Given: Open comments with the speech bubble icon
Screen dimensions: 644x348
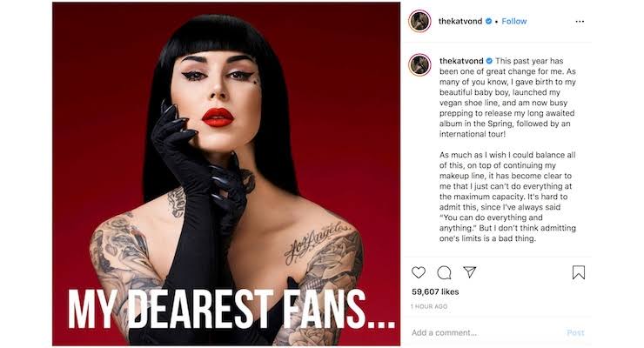Looking at the screenshot, I should (444, 272).
